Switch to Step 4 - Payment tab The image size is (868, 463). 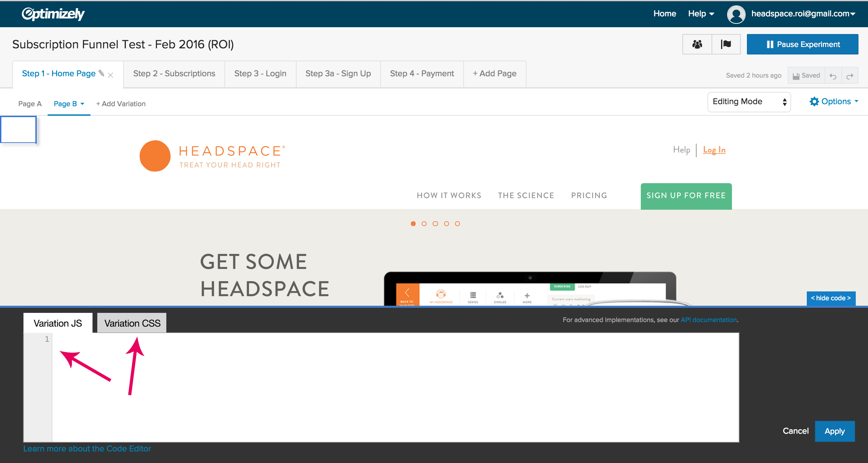pos(422,74)
